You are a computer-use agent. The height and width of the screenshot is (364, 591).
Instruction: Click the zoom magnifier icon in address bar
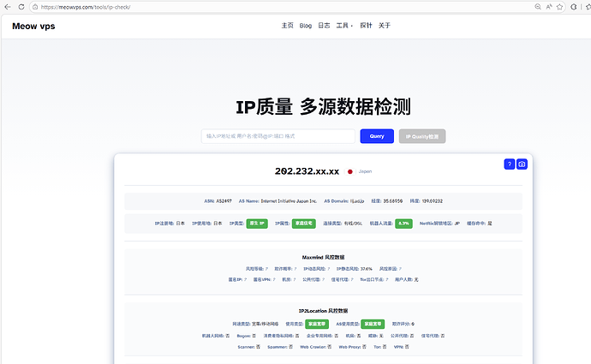pyautogui.click(x=538, y=7)
